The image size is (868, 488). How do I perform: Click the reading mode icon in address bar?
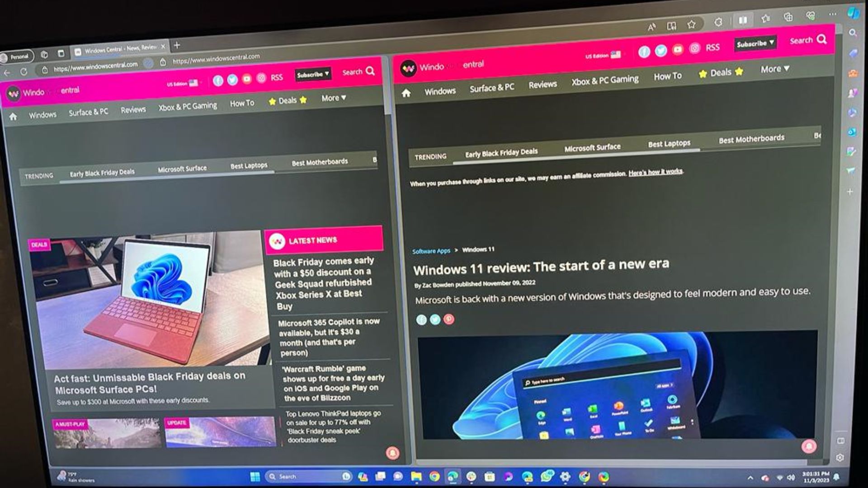(x=671, y=25)
